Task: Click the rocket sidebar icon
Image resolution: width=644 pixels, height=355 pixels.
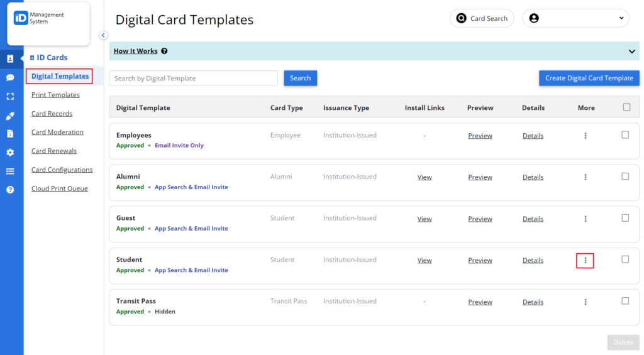Action: coord(10,116)
